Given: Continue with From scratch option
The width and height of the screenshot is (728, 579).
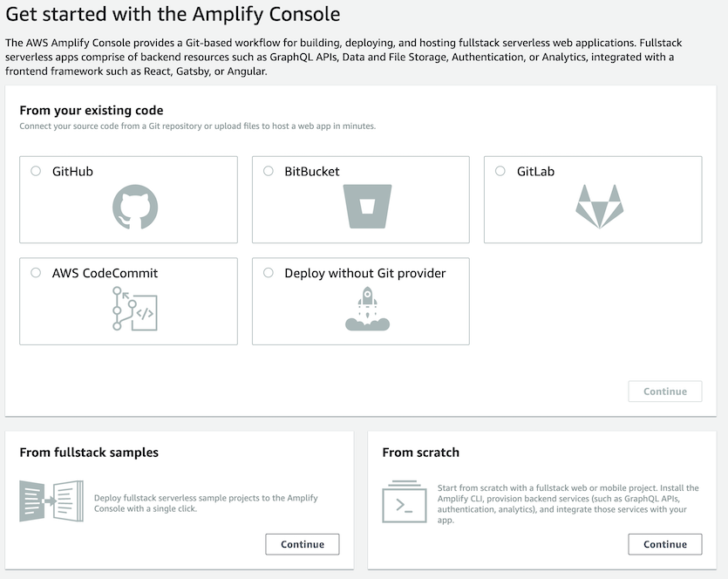Looking at the screenshot, I should 665,544.
